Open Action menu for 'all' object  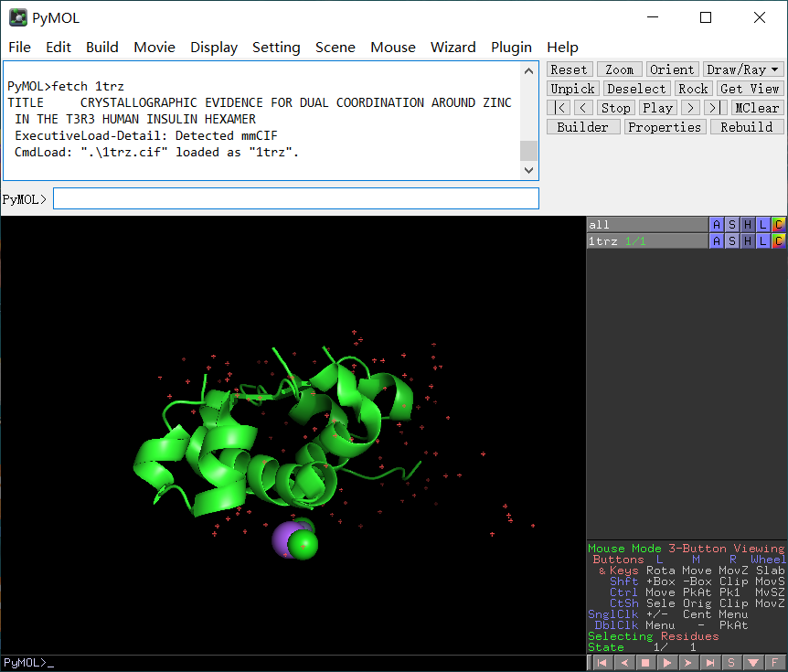coord(717,225)
